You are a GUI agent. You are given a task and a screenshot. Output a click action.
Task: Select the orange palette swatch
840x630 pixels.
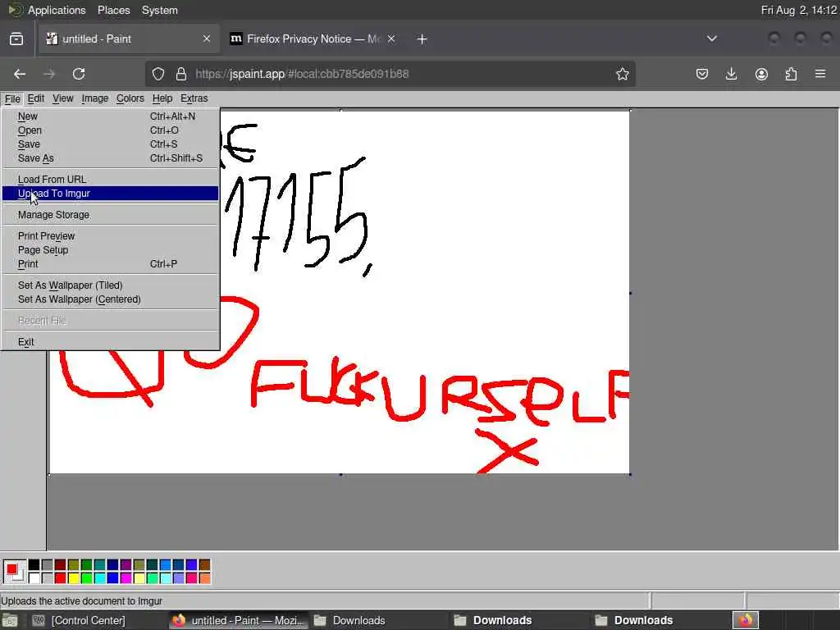pos(204,578)
